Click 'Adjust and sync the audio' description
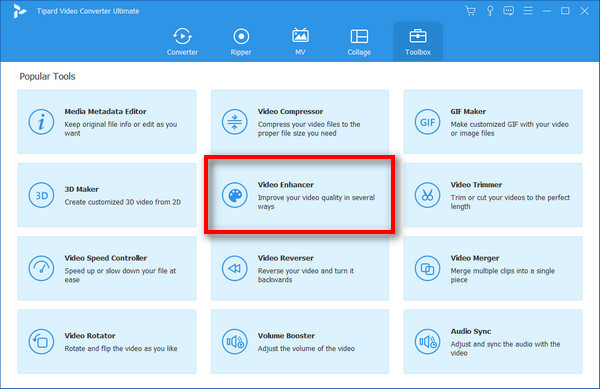Image resolution: width=600 pixels, height=389 pixels. pos(505,348)
